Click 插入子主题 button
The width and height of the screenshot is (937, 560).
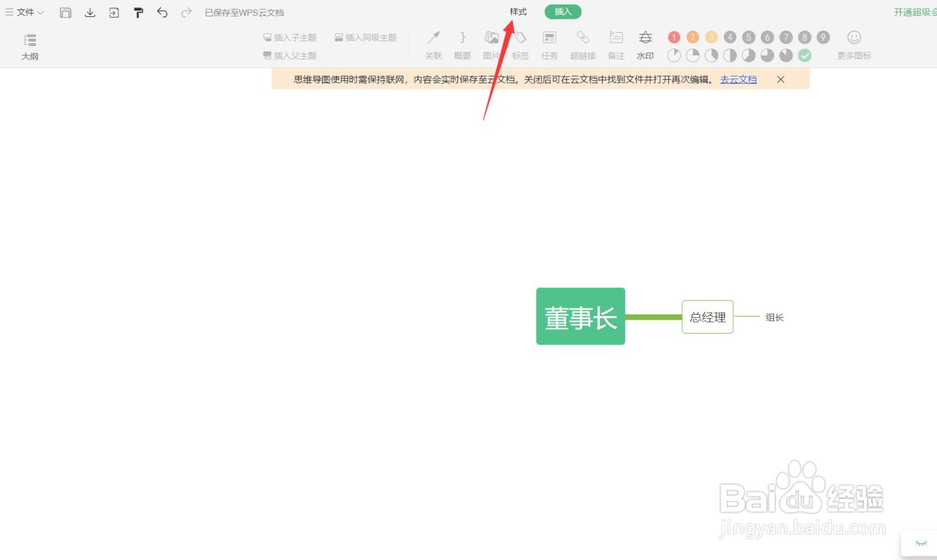[290, 37]
